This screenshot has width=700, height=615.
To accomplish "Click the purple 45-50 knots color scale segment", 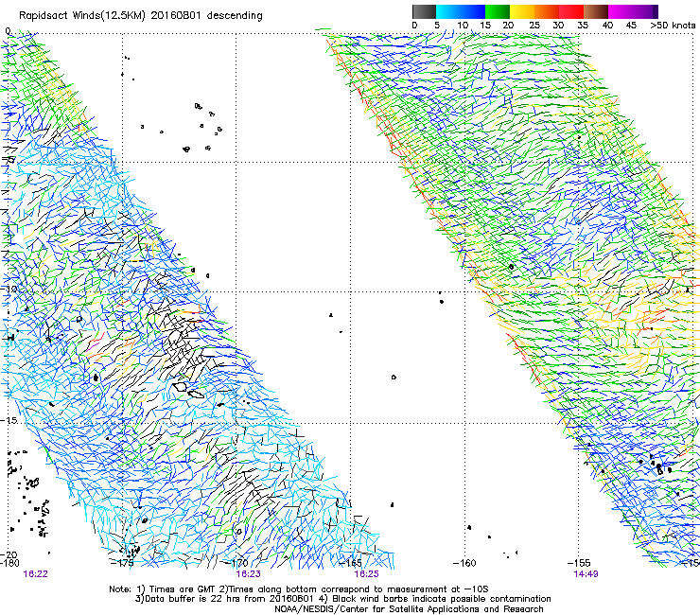I will (645, 11).
